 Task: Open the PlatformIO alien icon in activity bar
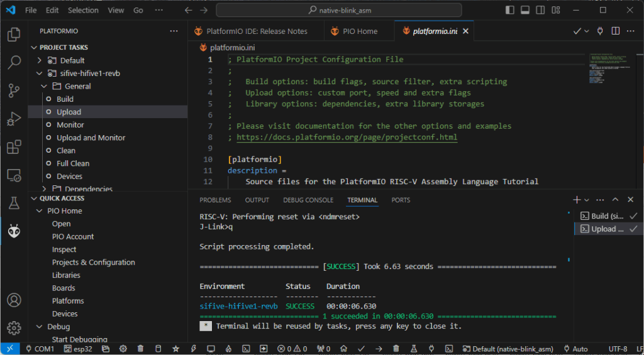[x=14, y=231]
